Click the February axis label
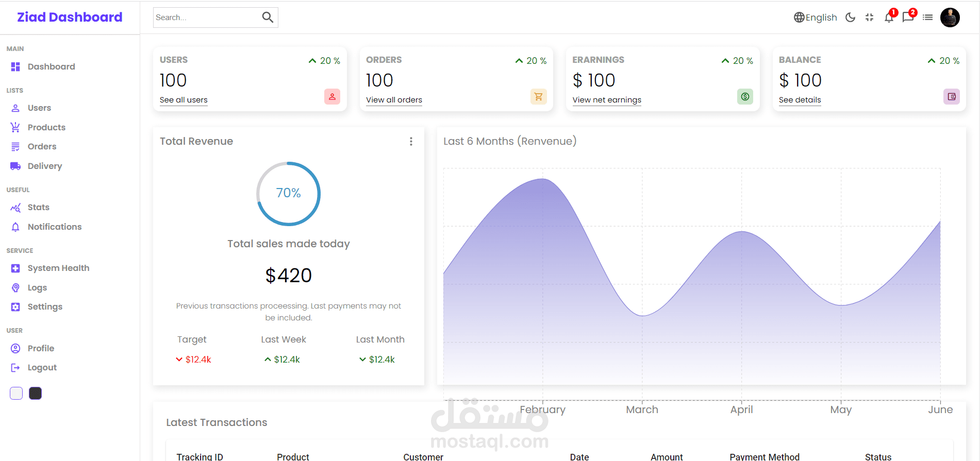This screenshot has width=980, height=461. click(x=542, y=409)
